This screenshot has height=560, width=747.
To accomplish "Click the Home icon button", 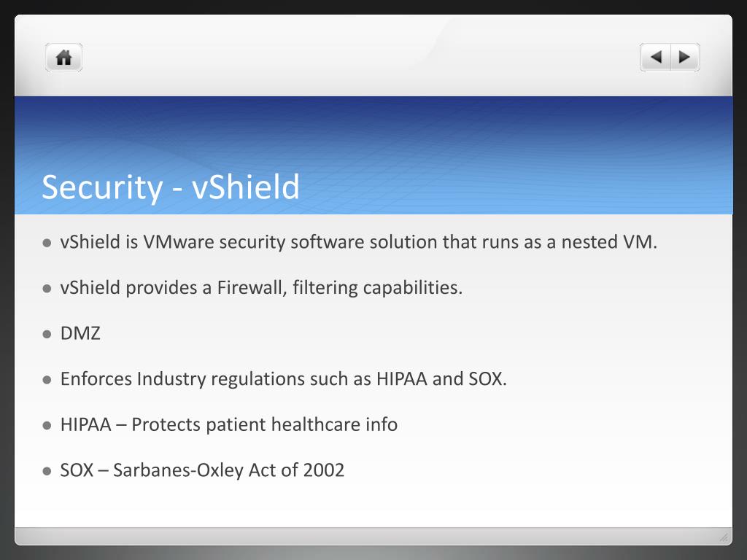I will click(x=64, y=58).
